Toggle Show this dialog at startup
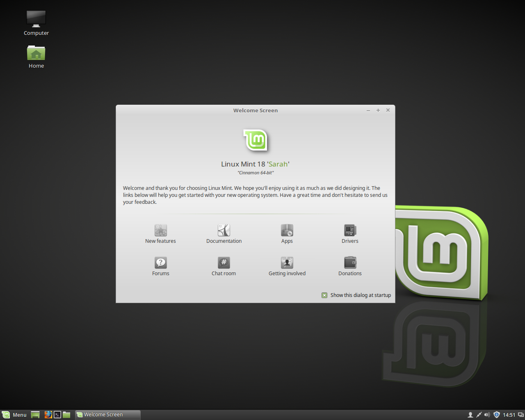Image resolution: width=525 pixels, height=420 pixels. click(x=356, y=295)
